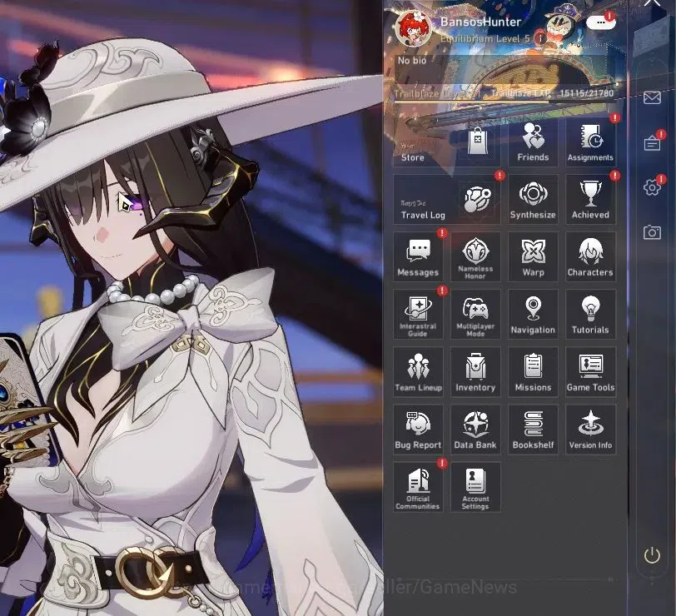
Task: Click the BansosHunter username text
Action: [x=480, y=22]
